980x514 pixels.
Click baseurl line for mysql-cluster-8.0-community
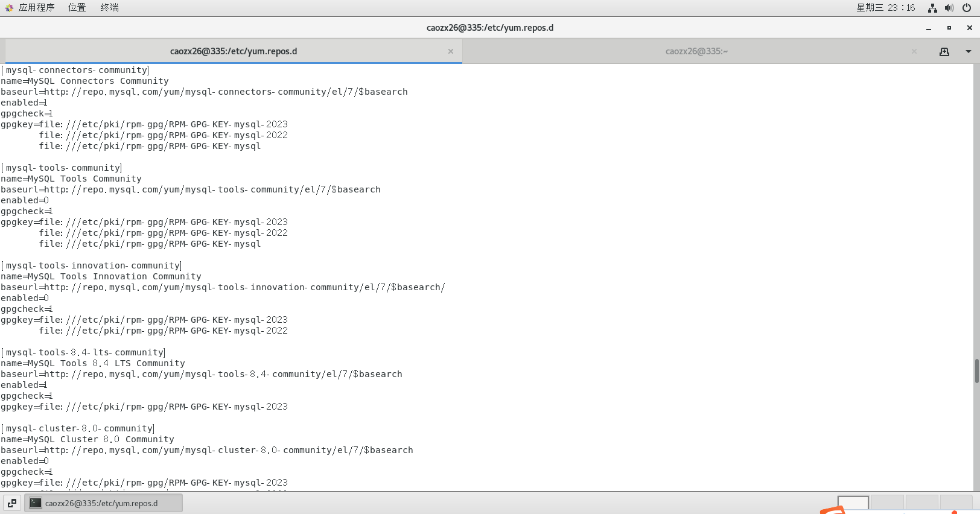[x=207, y=450]
